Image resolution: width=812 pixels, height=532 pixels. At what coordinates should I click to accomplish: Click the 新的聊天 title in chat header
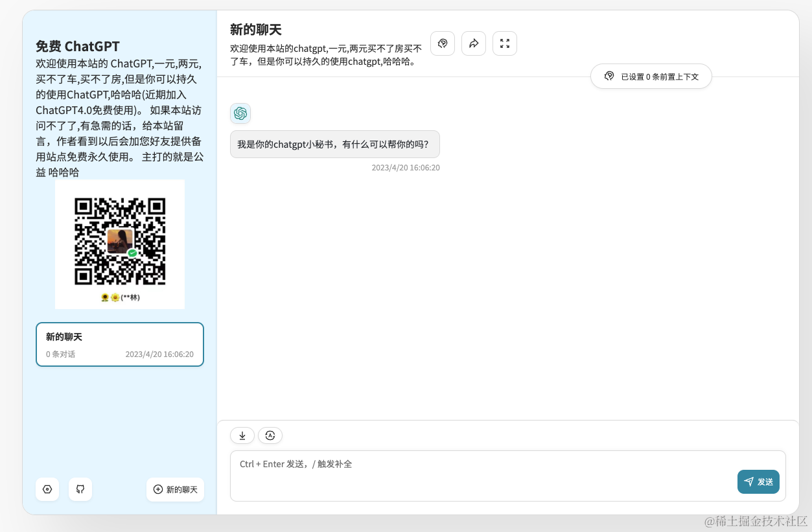256,30
